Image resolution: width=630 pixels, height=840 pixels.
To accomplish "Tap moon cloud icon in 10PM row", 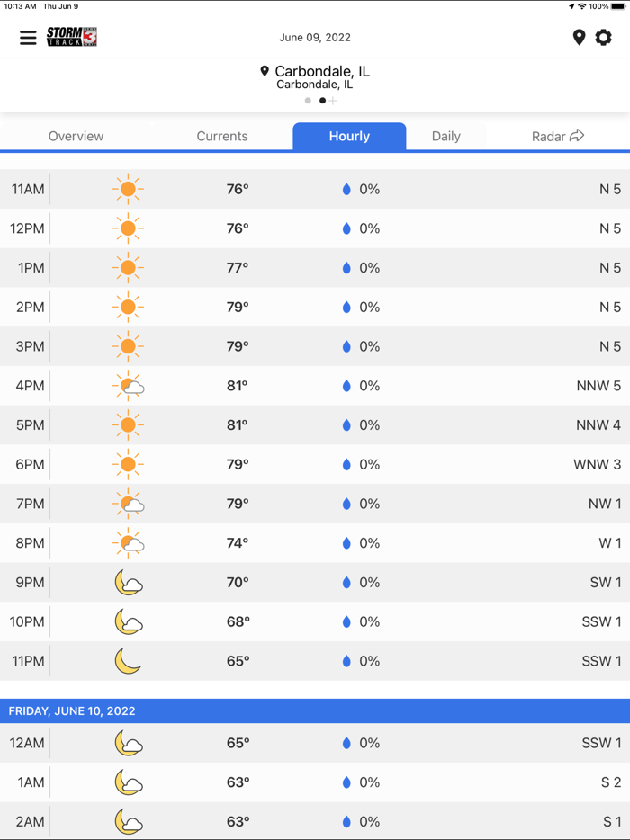I will tap(129, 621).
